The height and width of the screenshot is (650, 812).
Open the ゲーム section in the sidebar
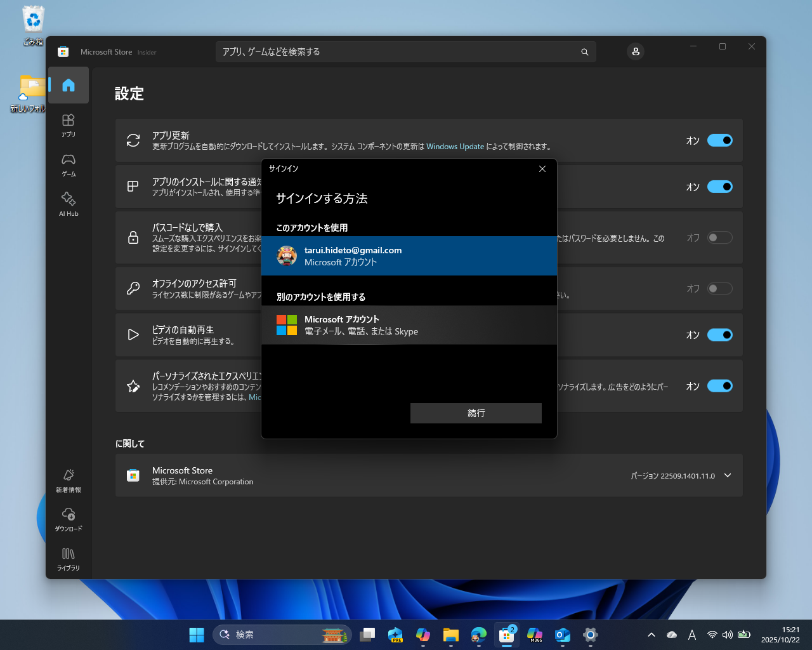[x=69, y=164]
